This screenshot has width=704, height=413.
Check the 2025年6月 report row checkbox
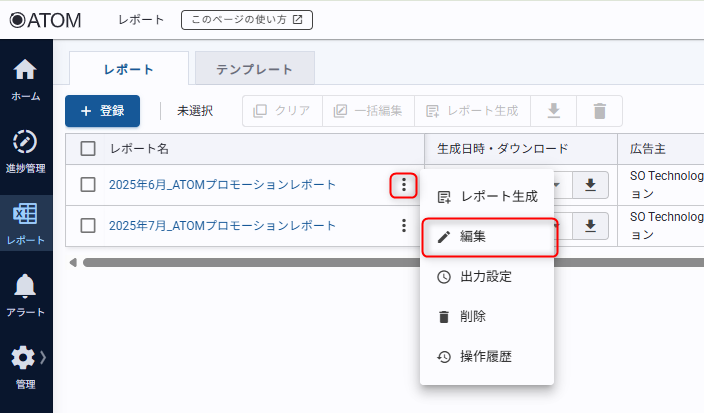88,185
